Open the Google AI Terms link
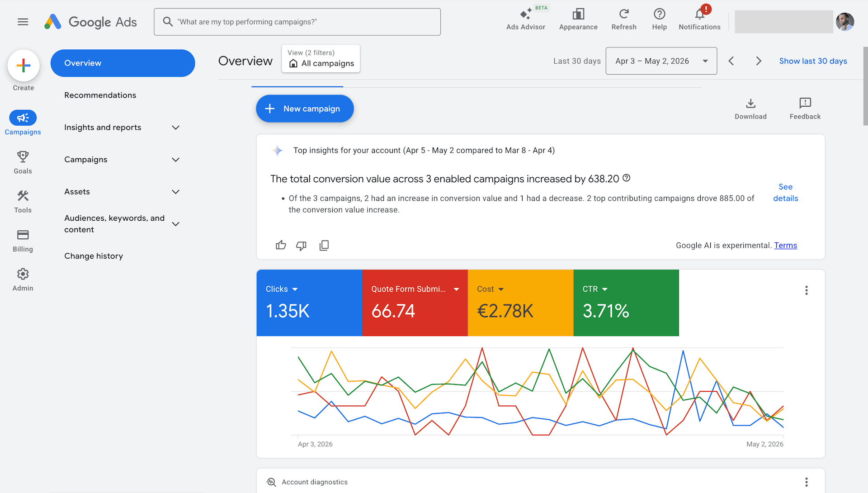Screen dimensions: 868x493 point(785,245)
